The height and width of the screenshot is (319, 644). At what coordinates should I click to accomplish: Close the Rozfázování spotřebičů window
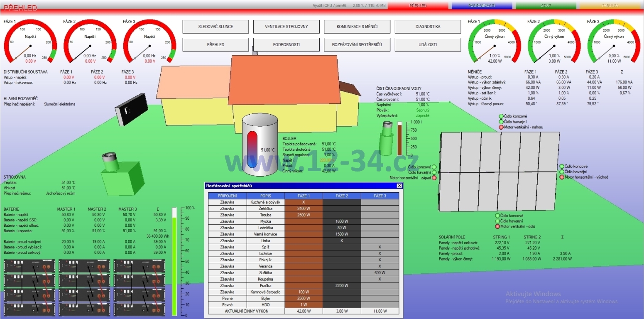click(x=399, y=186)
